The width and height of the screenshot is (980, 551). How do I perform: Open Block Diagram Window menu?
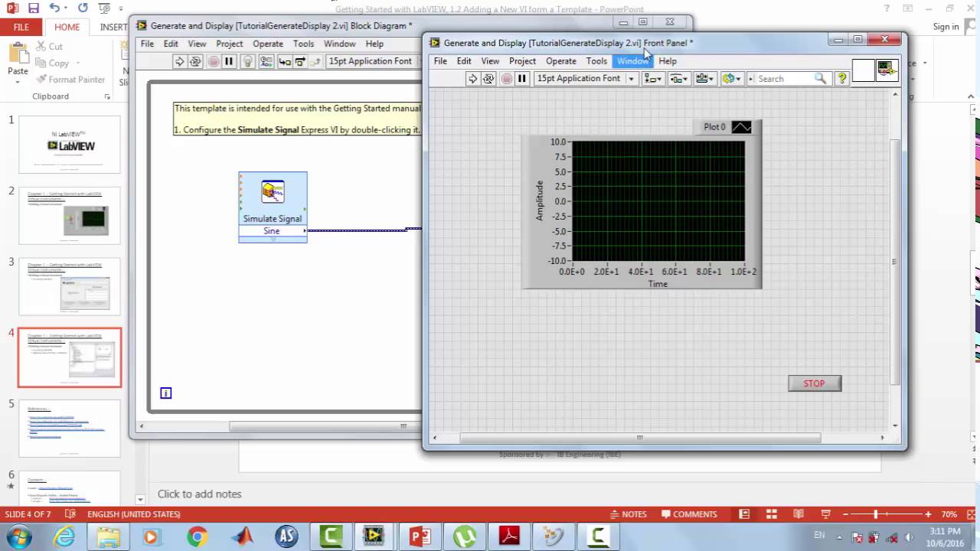tap(339, 44)
